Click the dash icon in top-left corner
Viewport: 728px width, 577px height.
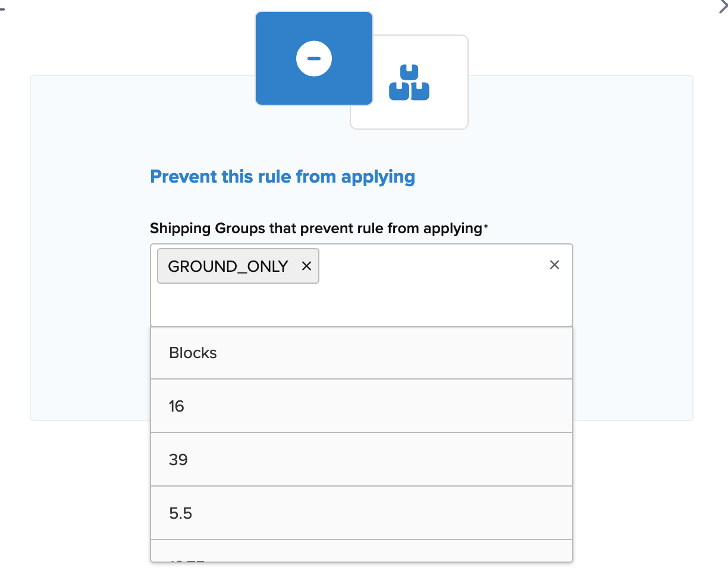tap(2, 10)
